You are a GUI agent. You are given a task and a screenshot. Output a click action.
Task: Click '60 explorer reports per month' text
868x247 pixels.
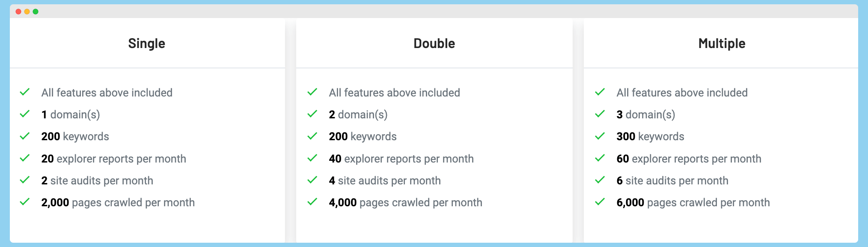(x=689, y=159)
